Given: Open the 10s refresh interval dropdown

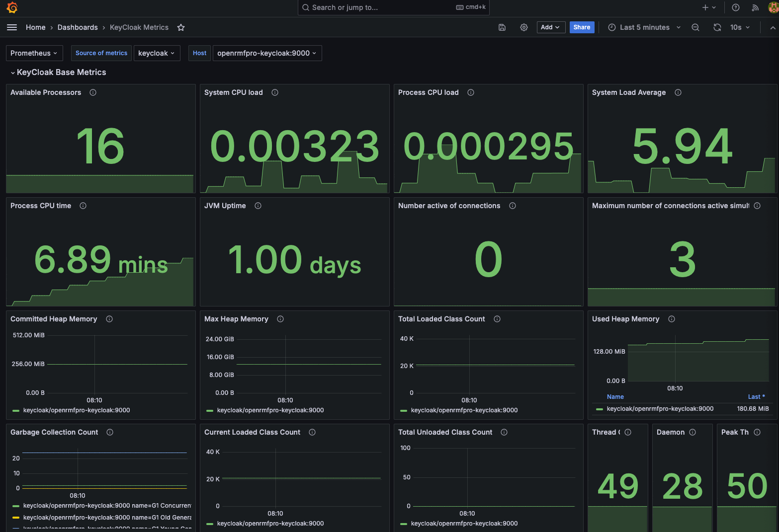Looking at the screenshot, I should tap(740, 27).
